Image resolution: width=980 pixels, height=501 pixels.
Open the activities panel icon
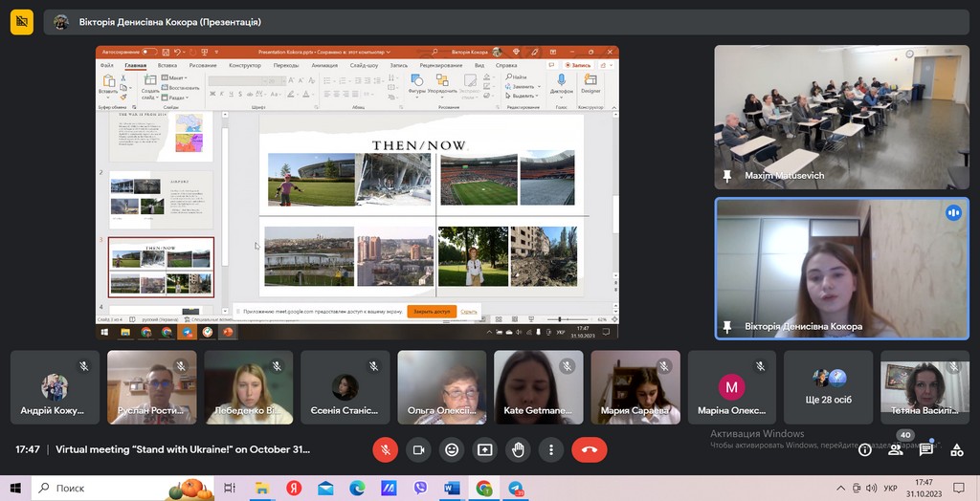click(957, 449)
